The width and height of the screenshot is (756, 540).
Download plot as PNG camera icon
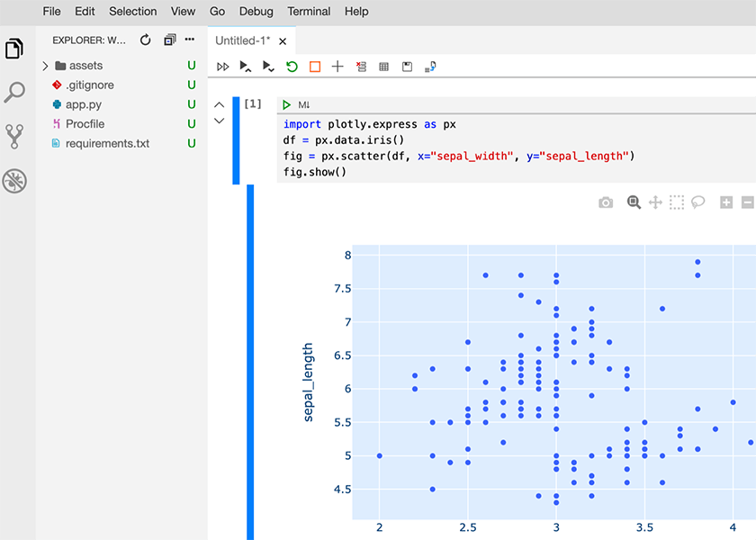pos(606,202)
